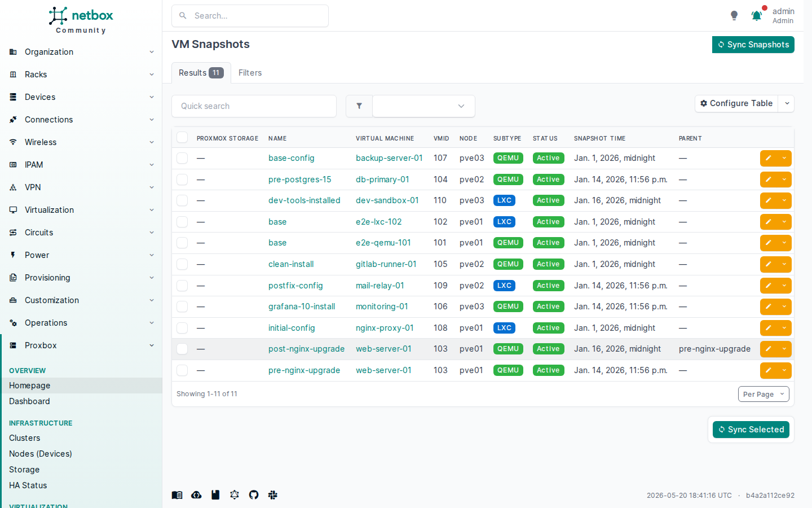Open action dropdown arrow for base-config row
812x508 pixels.
[784, 159]
